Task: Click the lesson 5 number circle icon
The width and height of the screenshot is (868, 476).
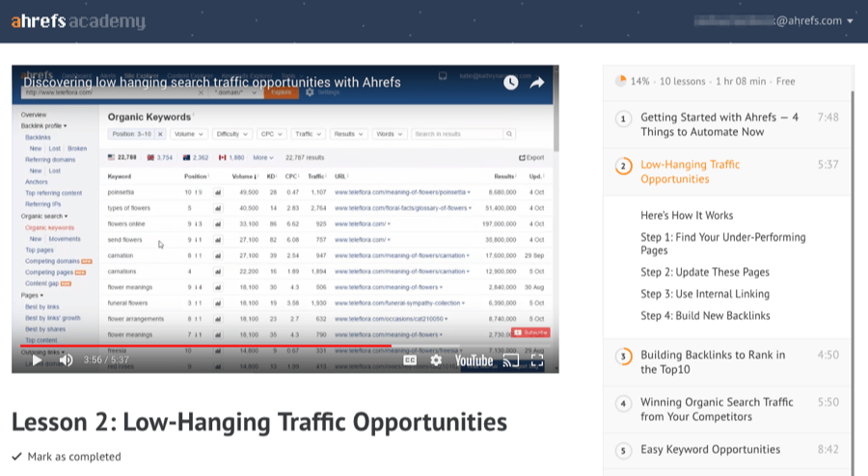Action: point(623,451)
